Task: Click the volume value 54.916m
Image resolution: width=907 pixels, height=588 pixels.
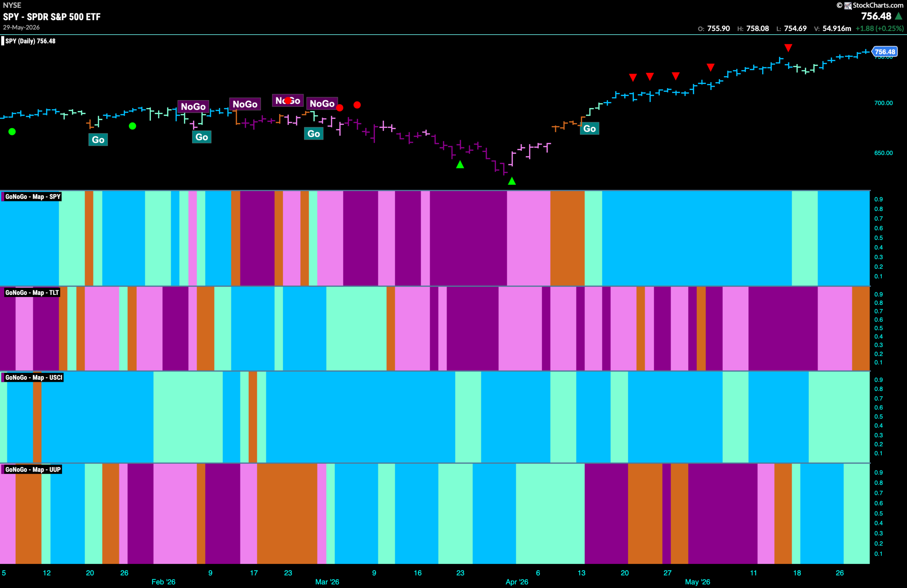Action: pos(836,29)
